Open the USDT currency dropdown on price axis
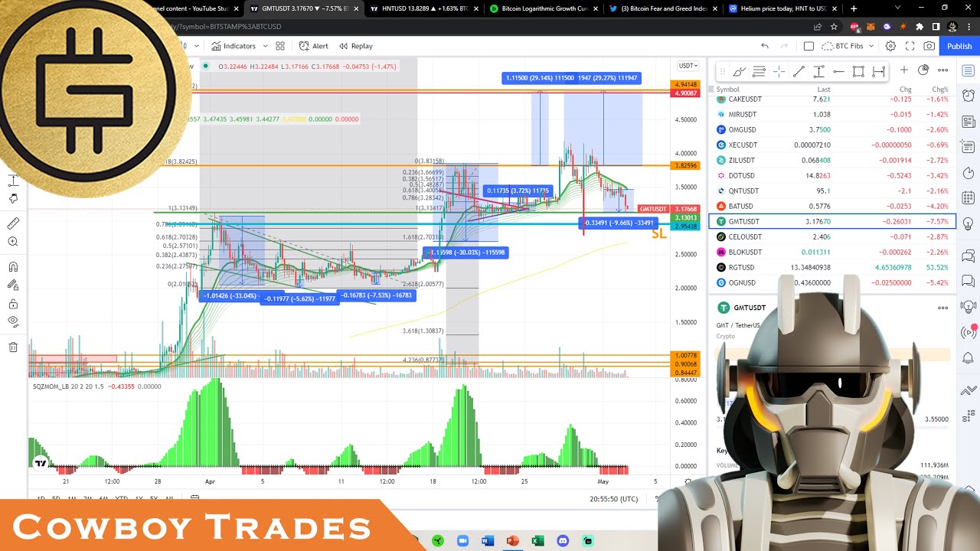The width and height of the screenshot is (980, 551). pos(687,66)
